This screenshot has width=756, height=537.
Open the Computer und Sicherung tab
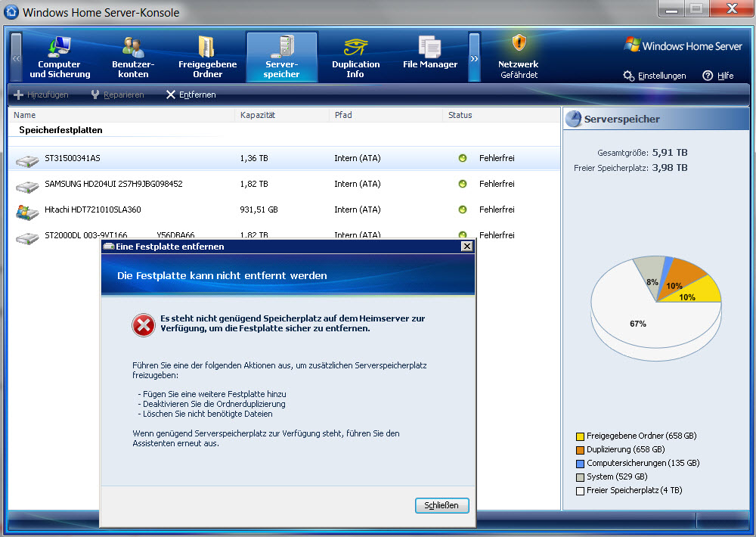click(x=59, y=57)
